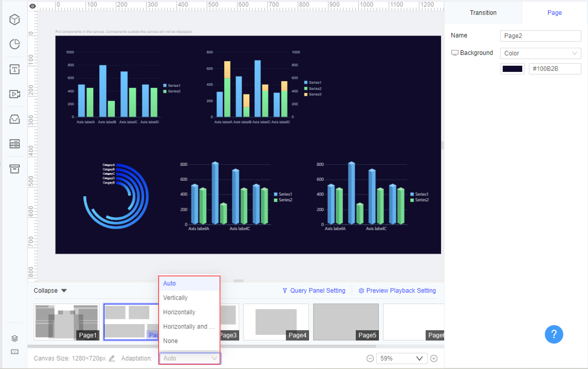Open the material library panel
Image resolution: width=588 pixels, height=369 pixels.
coord(14,119)
